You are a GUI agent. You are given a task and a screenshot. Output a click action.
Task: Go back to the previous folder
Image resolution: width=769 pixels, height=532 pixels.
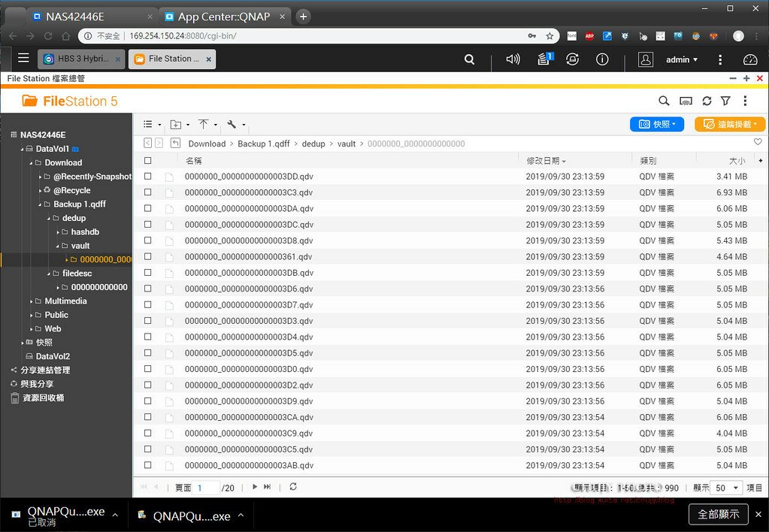click(147, 144)
